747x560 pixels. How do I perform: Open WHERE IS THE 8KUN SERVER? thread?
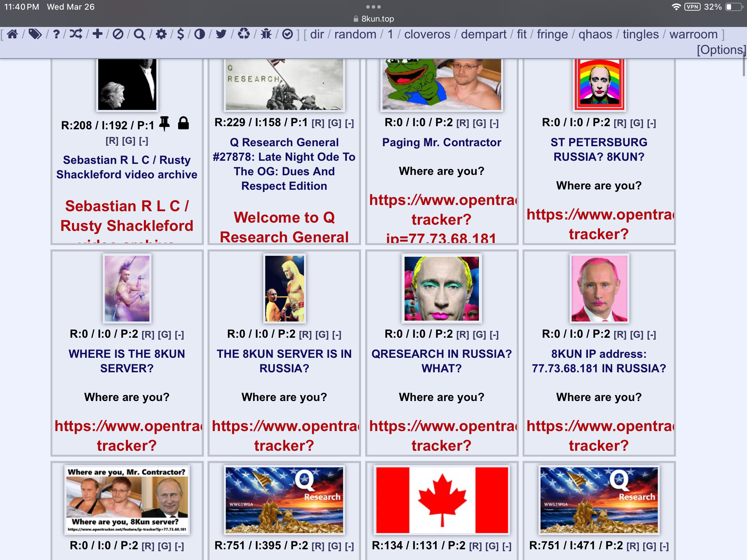pyautogui.click(x=127, y=361)
